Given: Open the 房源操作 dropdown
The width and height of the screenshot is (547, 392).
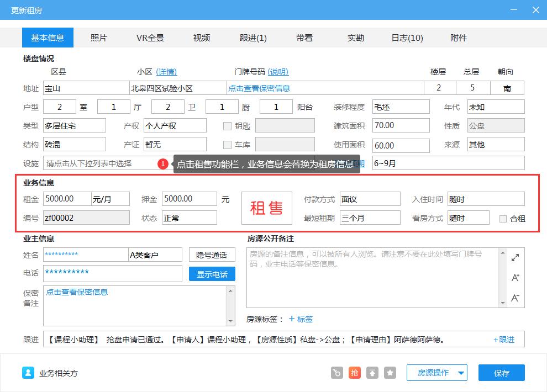Looking at the screenshot, I should 436,373.
